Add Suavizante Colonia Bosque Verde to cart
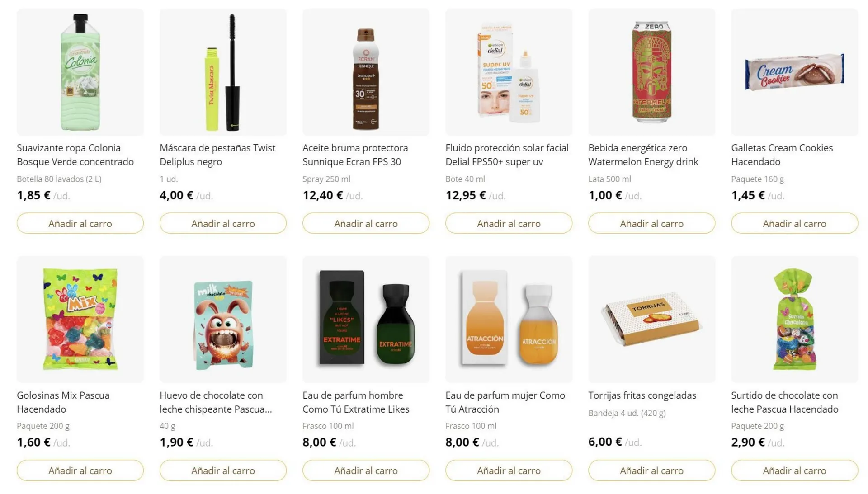The image size is (868, 494). pyautogui.click(x=80, y=223)
